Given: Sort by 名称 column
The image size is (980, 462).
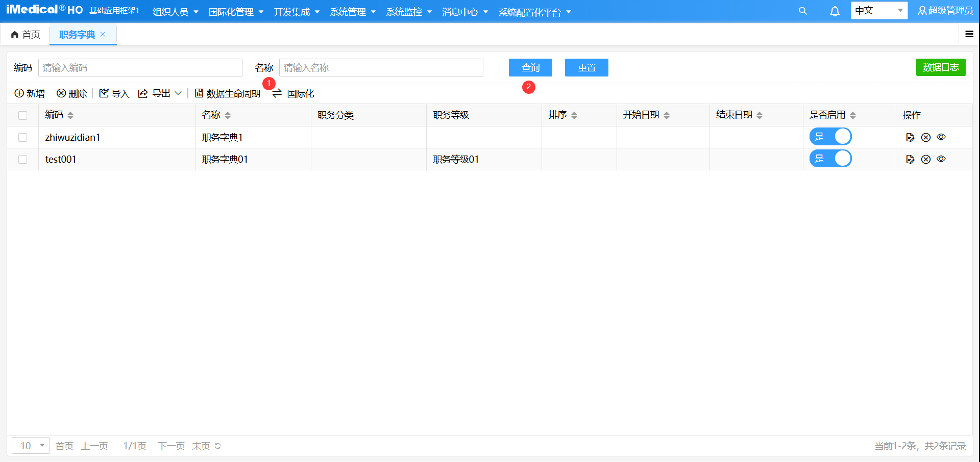Looking at the screenshot, I should tap(228, 115).
